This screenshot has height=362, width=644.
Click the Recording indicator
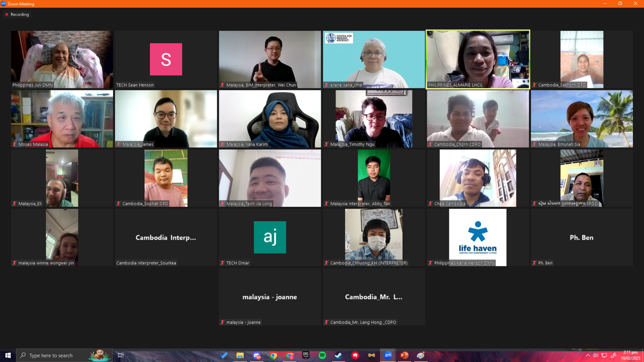tap(17, 14)
